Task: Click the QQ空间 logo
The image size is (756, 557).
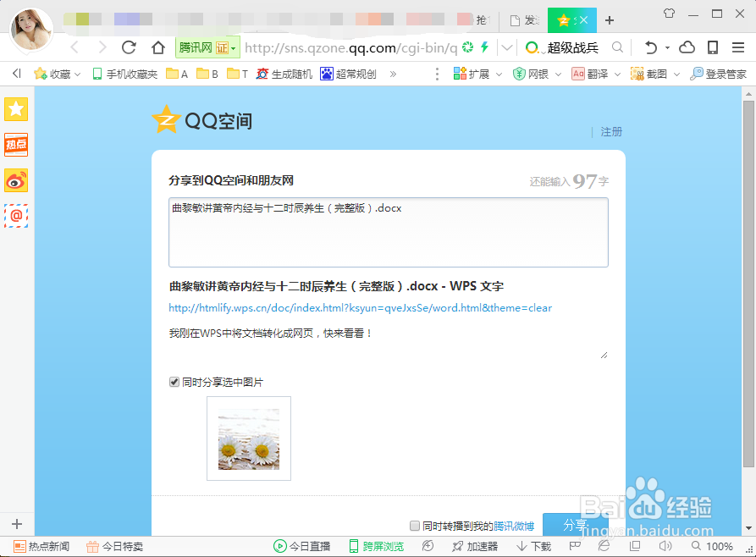Action: 201,119
